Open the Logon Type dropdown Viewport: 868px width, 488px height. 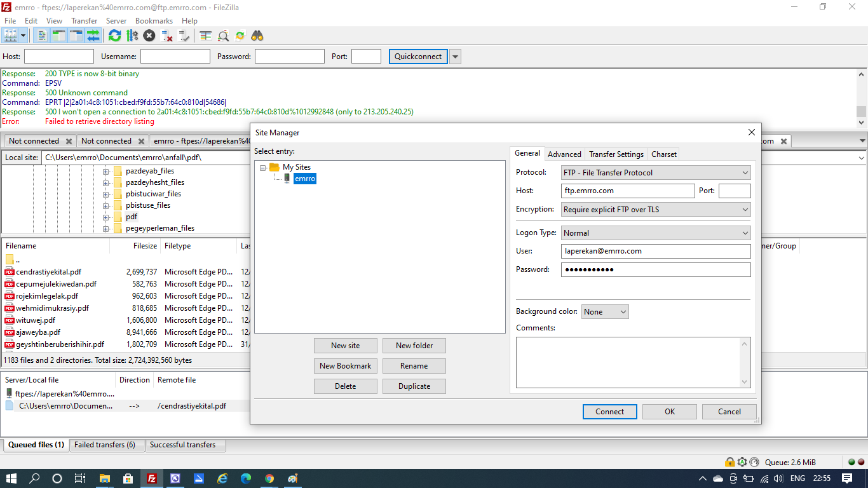(x=656, y=233)
